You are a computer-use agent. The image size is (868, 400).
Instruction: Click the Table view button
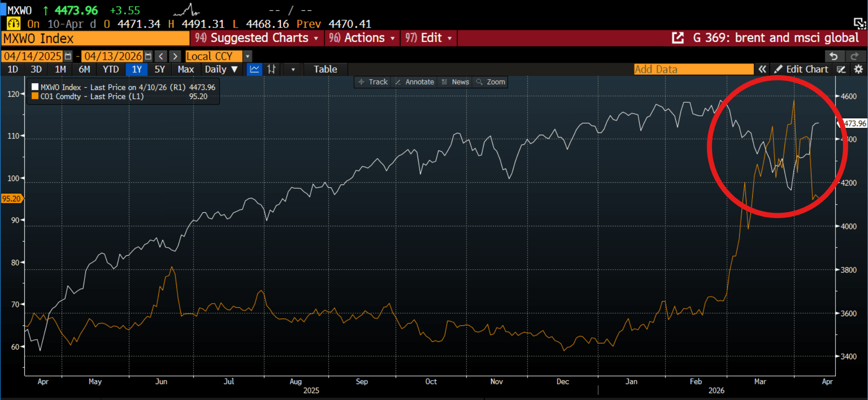click(x=325, y=69)
